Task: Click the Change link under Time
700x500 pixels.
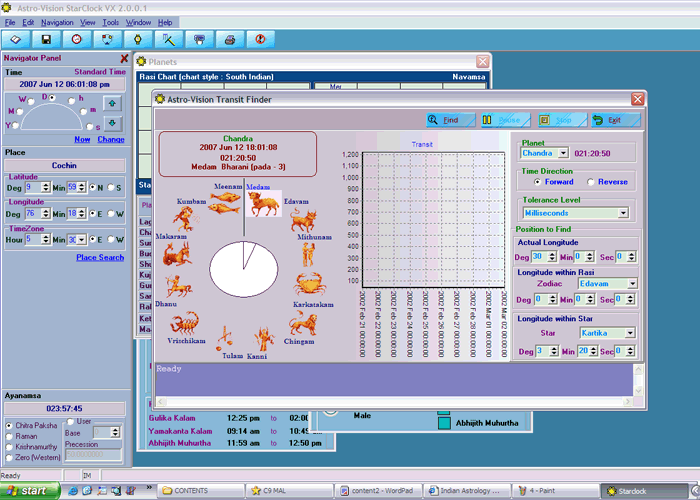Action: [x=111, y=139]
